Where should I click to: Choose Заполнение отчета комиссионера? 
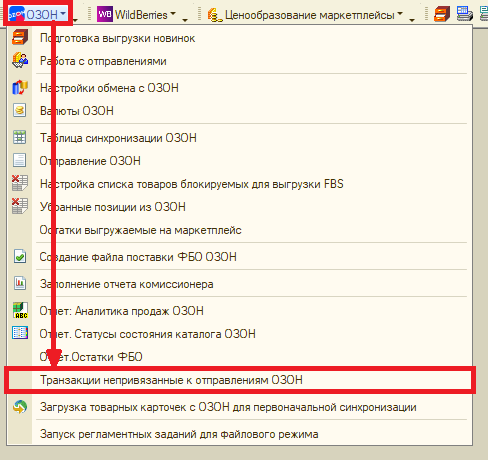tap(126, 284)
